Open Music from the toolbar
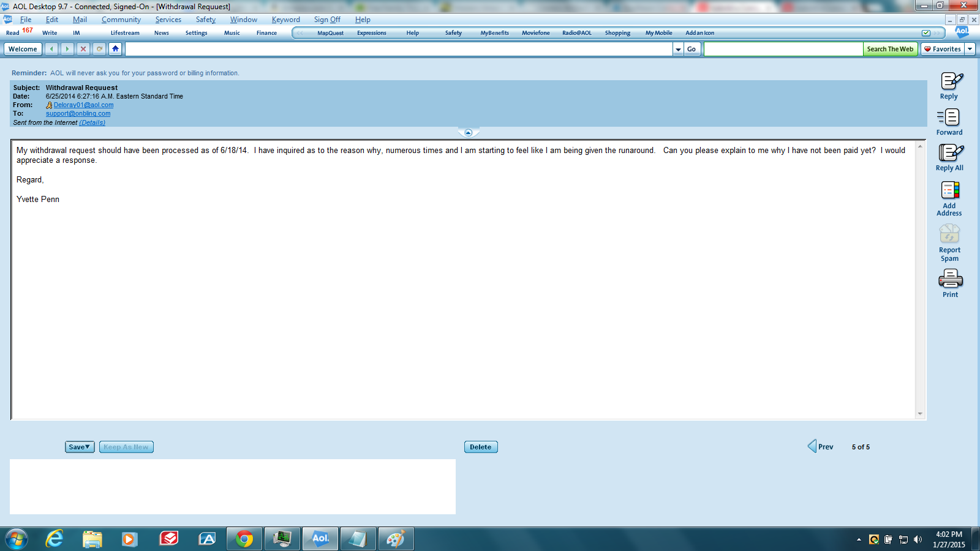Viewport: 980px width, 551px height. [232, 33]
